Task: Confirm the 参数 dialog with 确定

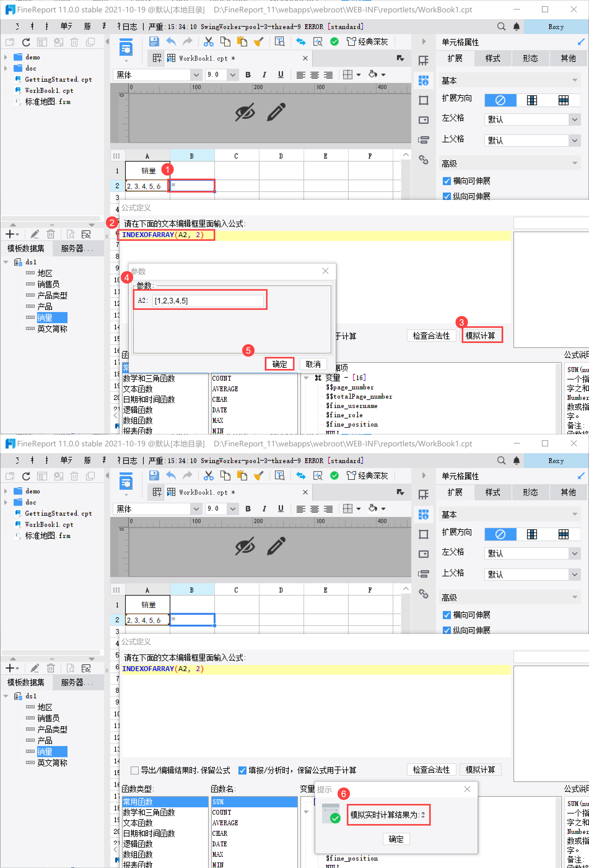Action: coord(280,364)
